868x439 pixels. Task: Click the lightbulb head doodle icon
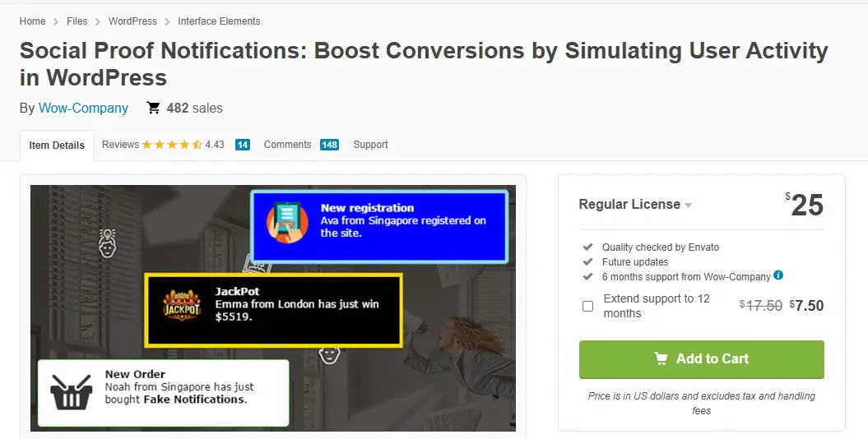tap(108, 243)
